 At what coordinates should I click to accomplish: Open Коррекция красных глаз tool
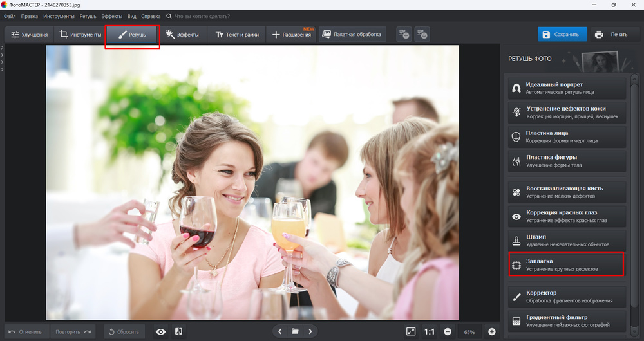565,216
